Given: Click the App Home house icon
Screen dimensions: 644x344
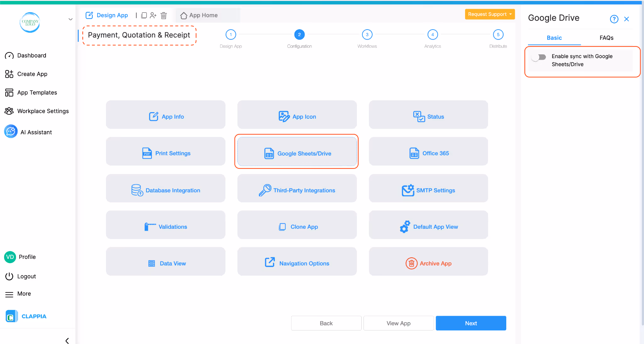Looking at the screenshot, I should (184, 15).
